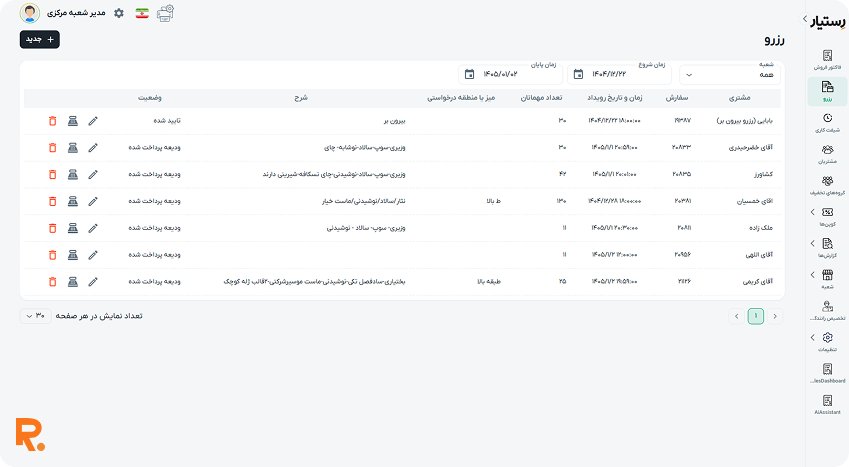
Task: Open the رزرو reservations sidebar item
Action: tap(827, 91)
